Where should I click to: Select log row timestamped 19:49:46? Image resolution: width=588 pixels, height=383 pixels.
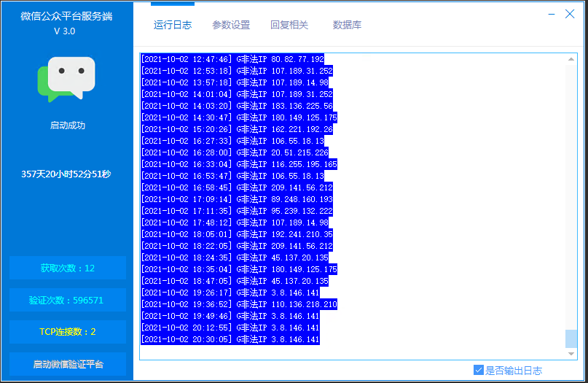coord(230,316)
